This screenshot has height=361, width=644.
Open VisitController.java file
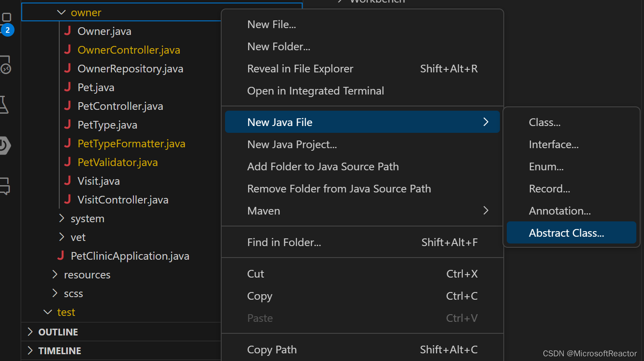(x=123, y=200)
